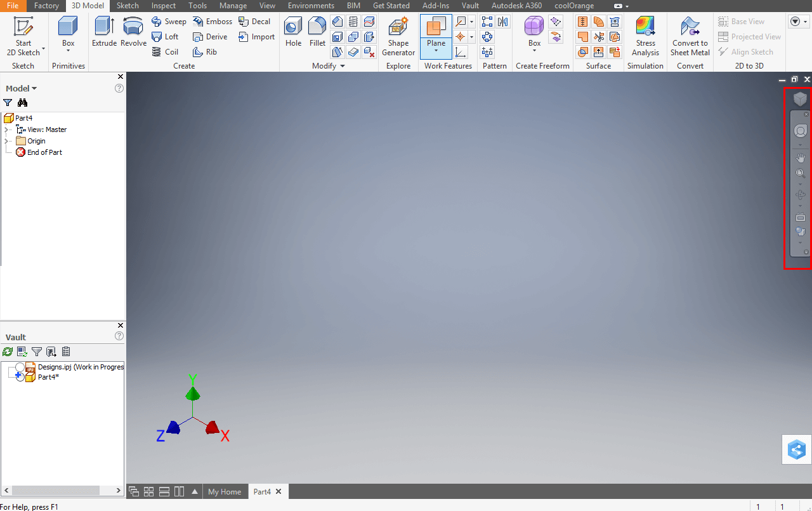812x511 pixels.
Task: Open the Modify panel dropdown
Action: [343, 66]
